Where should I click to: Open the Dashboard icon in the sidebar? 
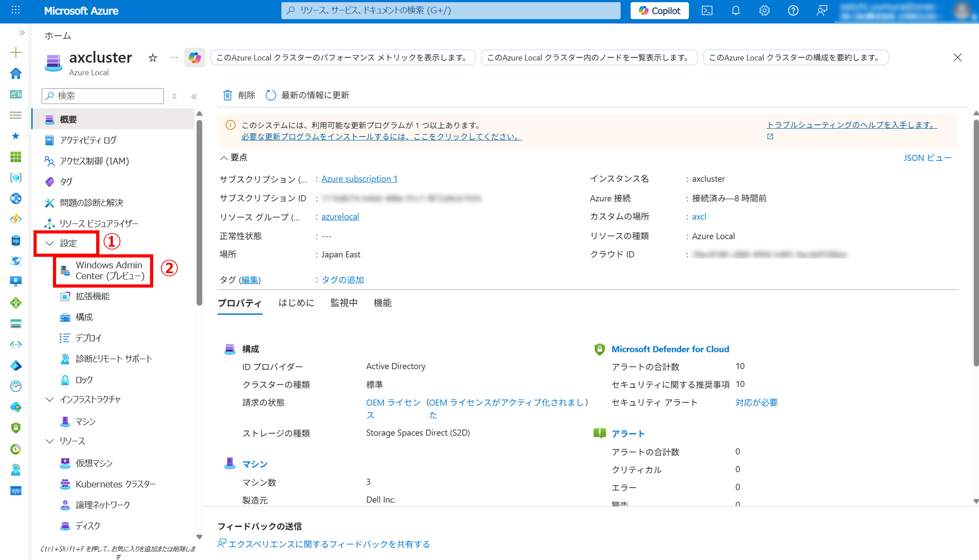click(16, 94)
